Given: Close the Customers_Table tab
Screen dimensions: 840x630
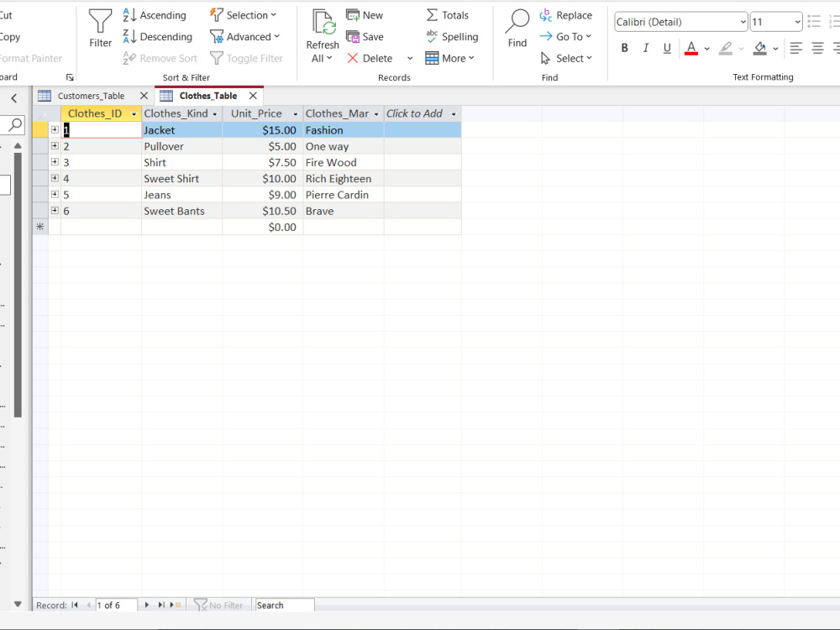Looking at the screenshot, I should click(x=144, y=96).
